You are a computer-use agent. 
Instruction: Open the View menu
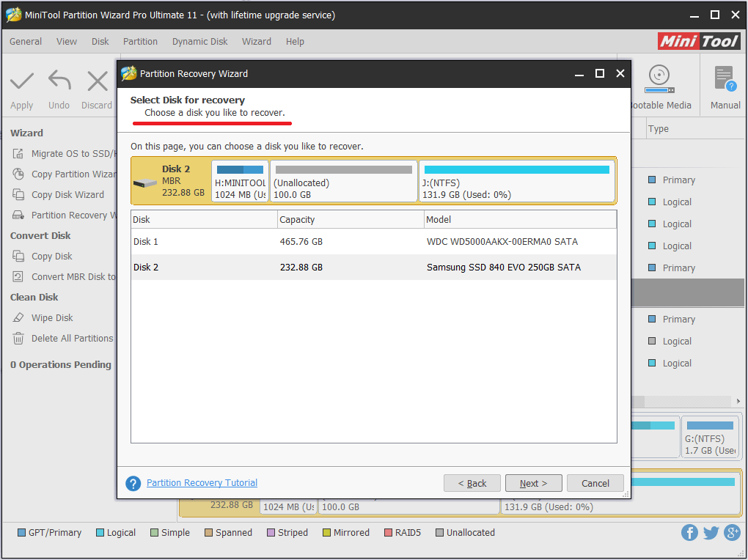[x=66, y=42]
